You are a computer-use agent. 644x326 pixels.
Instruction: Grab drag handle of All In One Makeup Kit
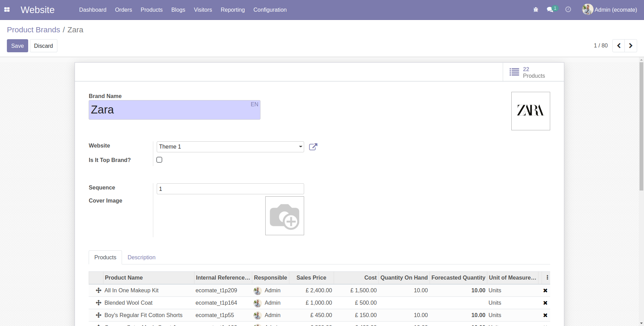(98, 291)
